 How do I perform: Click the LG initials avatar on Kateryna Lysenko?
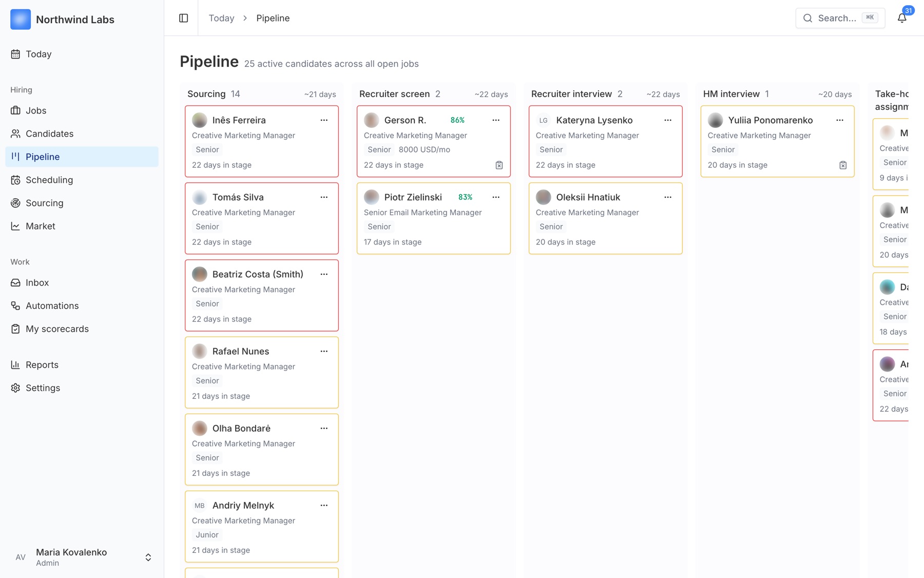pyautogui.click(x=544, y=120)
